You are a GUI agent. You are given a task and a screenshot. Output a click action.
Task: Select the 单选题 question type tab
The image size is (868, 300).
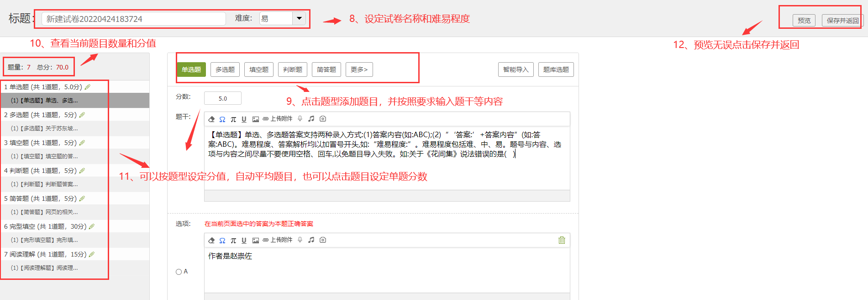click(191, 70)
